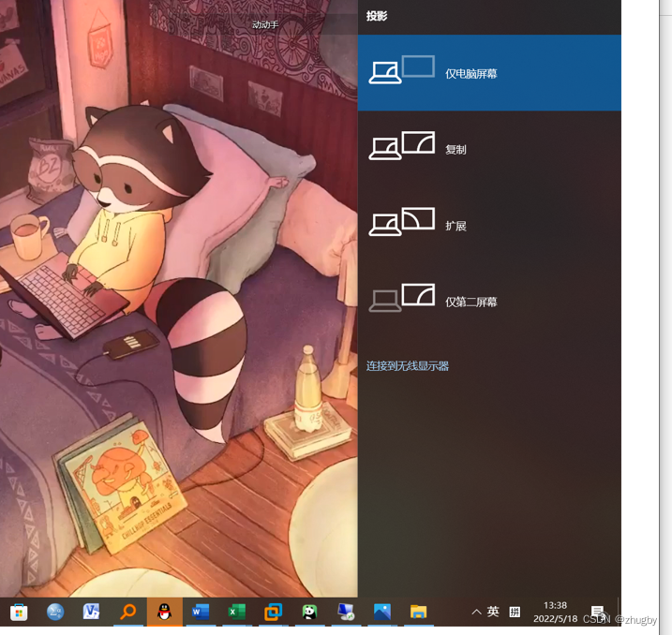Open Visio from the taskbar
This screenshot has height=635, width=672.
[91, 613]
